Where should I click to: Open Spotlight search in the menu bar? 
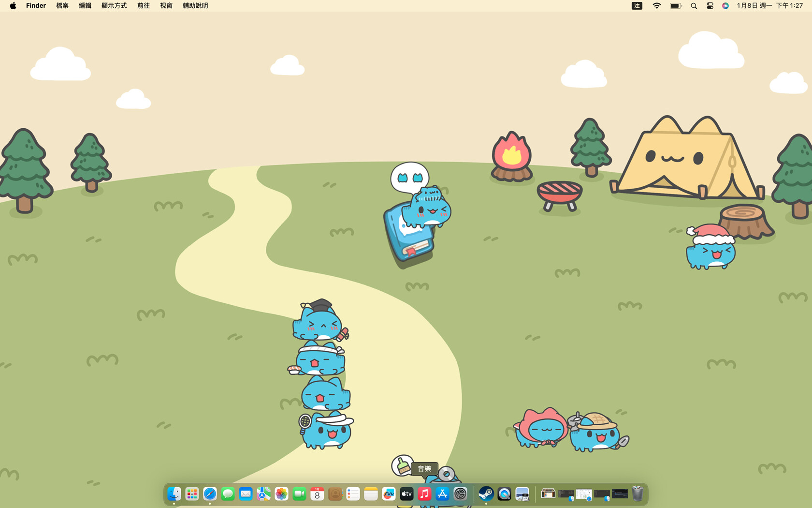coord(693,5)
